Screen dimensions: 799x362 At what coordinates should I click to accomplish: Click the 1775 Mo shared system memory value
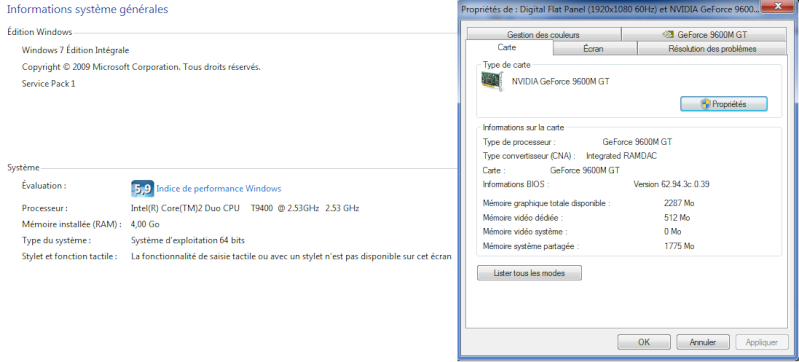point(679,246)
